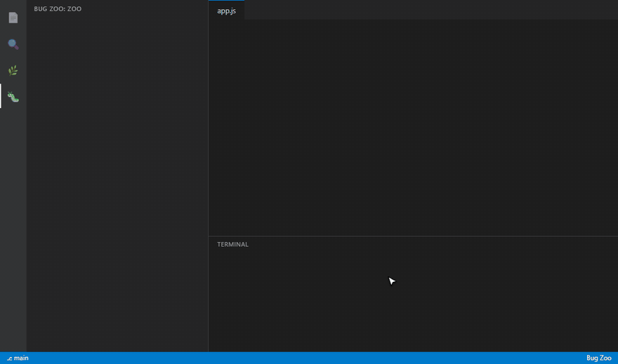Open the Explorer file icon
The height and width of the screenshot is (364, 618).
coord(13,18)
